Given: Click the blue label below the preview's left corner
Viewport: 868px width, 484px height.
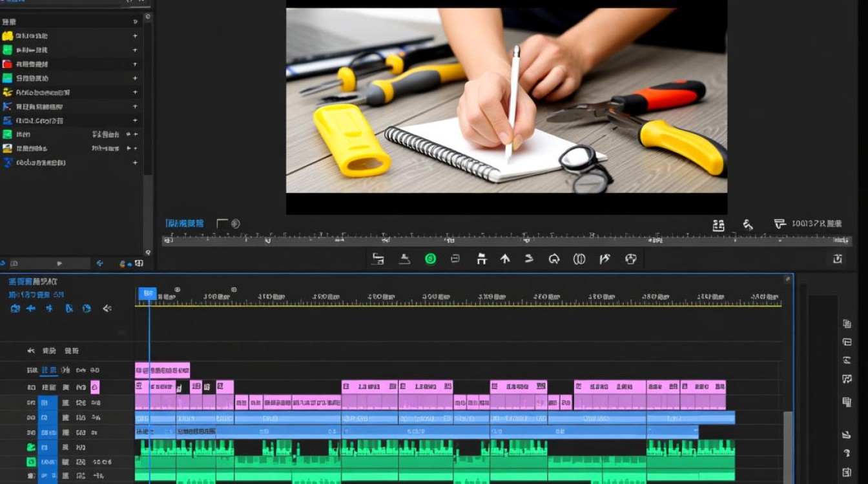Looking at the screenshot, I should 185,223.
